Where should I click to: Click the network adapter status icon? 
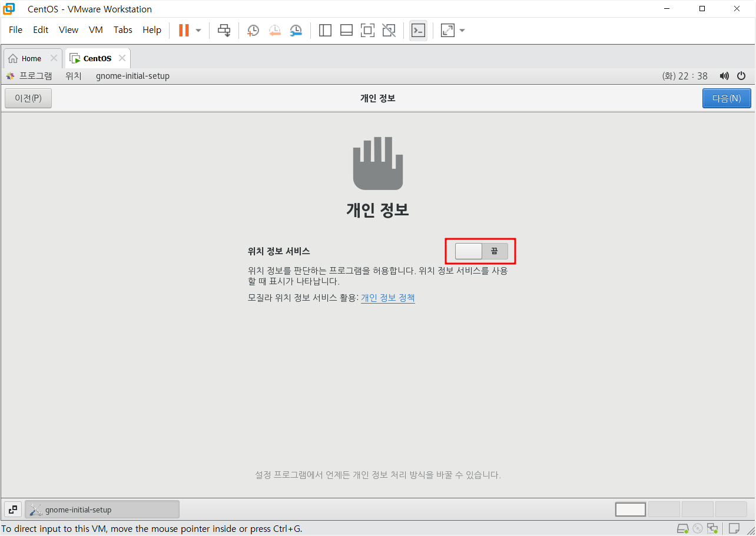713,528
